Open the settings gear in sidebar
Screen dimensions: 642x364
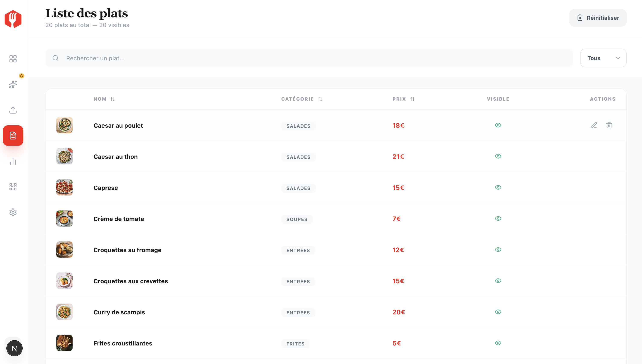tap(13, 212)
